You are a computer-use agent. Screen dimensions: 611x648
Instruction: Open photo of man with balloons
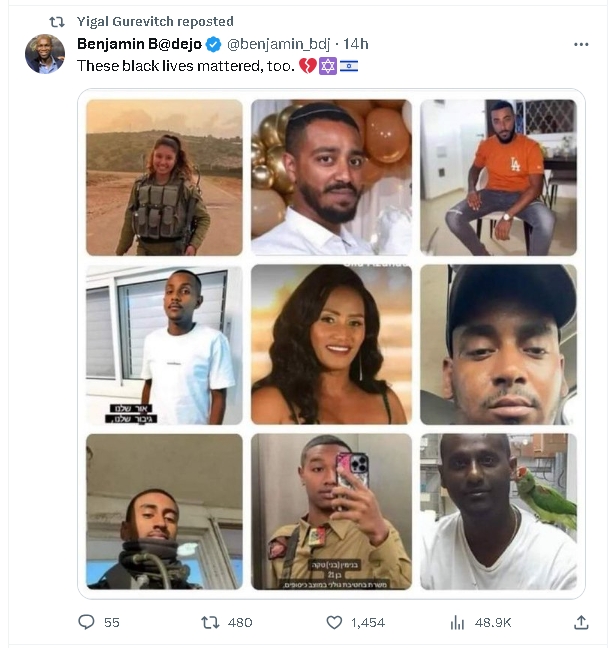coord(331,177)
